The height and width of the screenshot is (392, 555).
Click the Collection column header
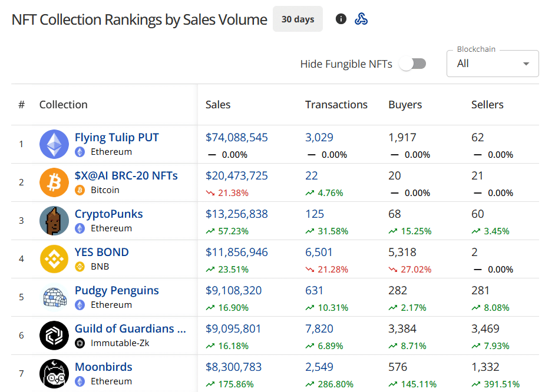[x=64, y=105]
